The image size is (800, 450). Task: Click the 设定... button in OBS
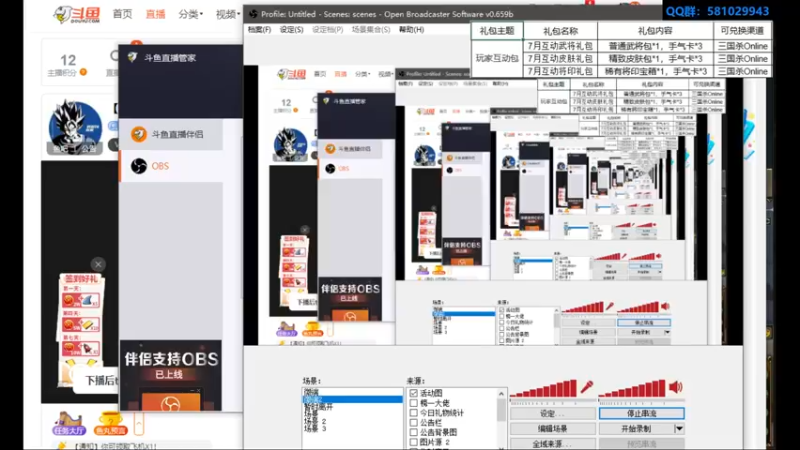tap(553, 413)
